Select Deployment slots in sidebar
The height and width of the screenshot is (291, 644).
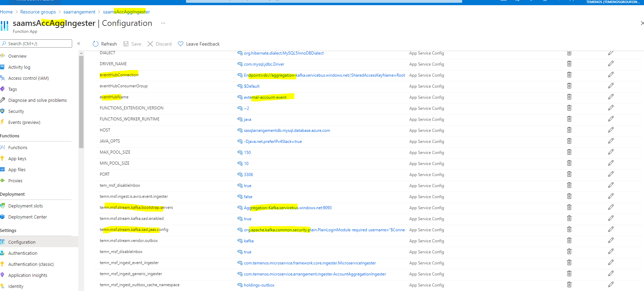[26, 206]
